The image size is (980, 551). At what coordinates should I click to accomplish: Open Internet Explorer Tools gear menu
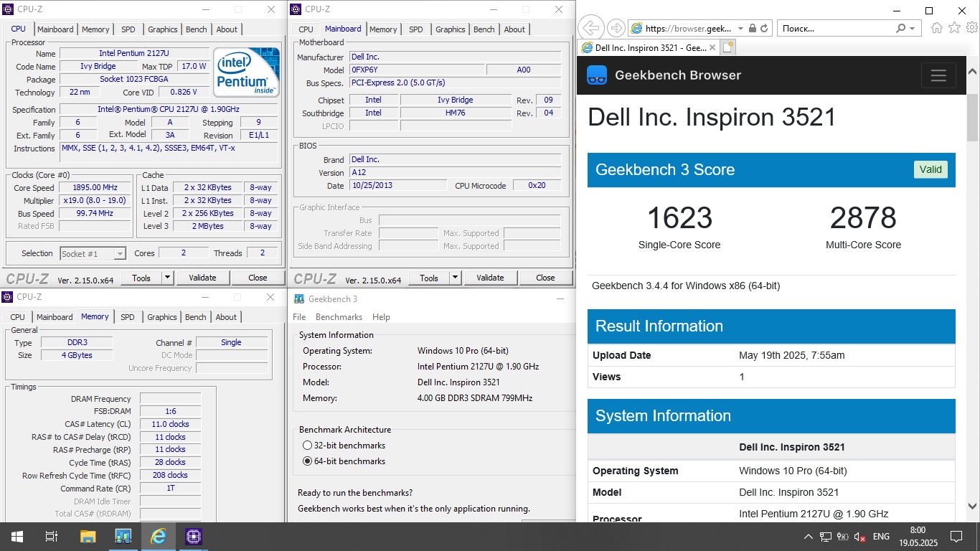coord(971,28)
